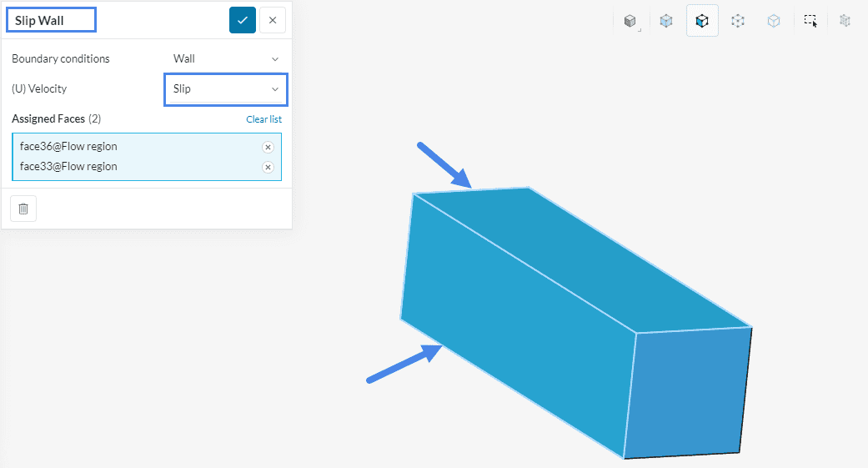Expand the Velocity Slip dropdown
This screenshot has height=468, width=868.
click(225, 89)
